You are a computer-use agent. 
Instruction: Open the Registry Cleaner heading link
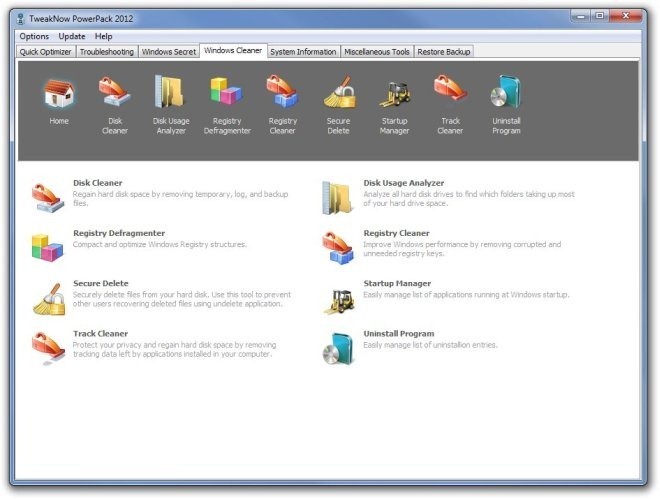397,233
